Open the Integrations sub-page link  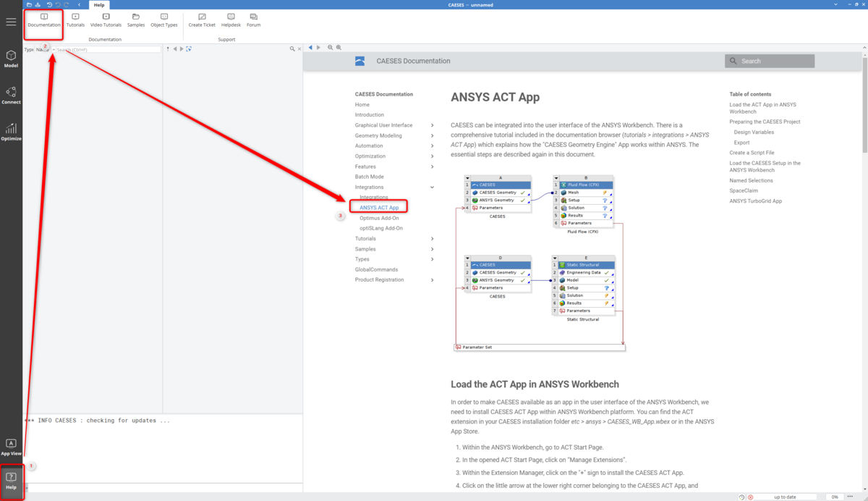[374, 198]
